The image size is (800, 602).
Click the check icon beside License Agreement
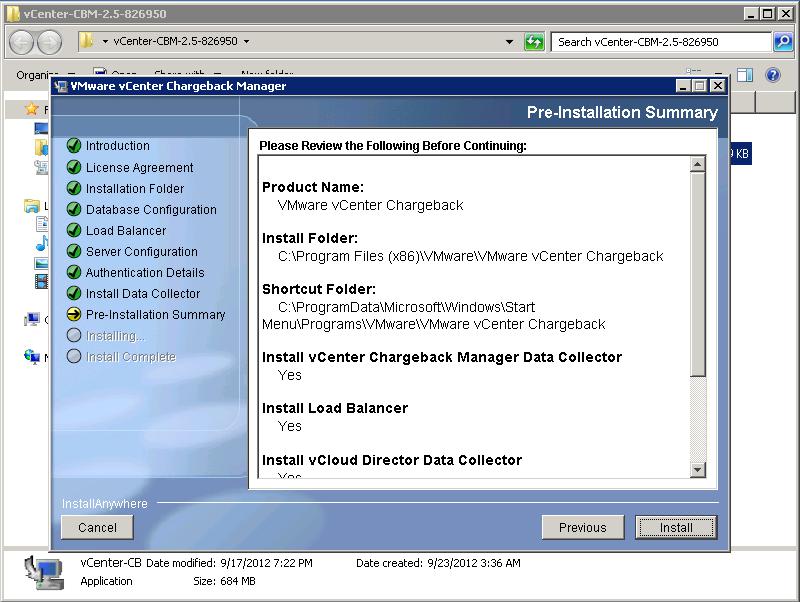(74, 167)
